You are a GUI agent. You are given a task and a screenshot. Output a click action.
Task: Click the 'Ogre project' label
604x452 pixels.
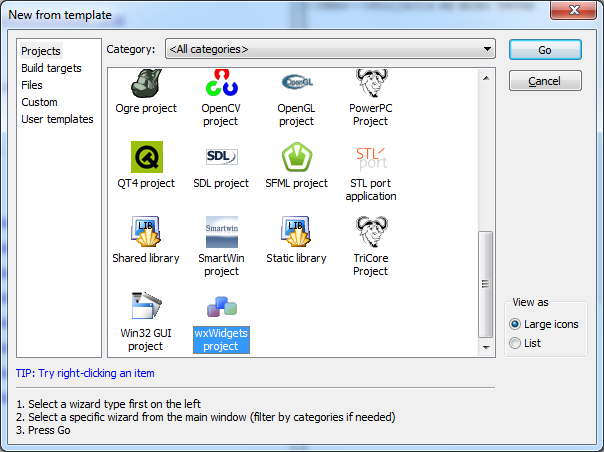tap(146, 108)
